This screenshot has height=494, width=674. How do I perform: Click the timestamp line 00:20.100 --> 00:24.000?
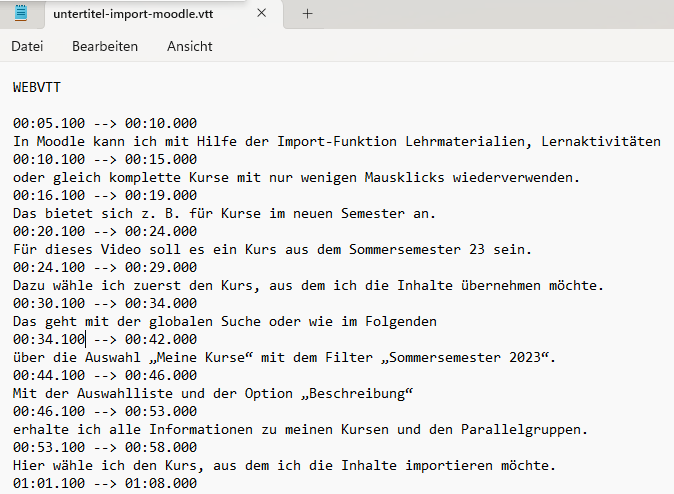(x=105, y=231)
